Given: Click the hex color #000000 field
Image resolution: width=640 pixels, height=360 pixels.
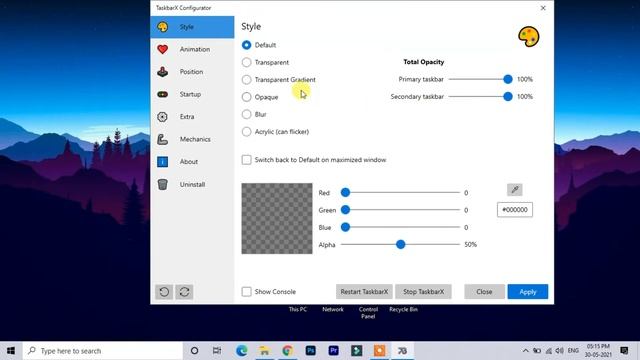Looking at the screenshot, I should pyautogui.click(x=515, y=210).
